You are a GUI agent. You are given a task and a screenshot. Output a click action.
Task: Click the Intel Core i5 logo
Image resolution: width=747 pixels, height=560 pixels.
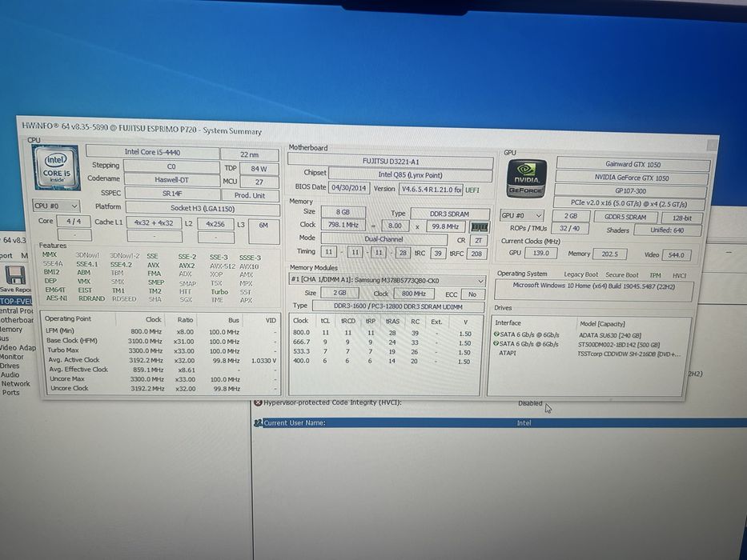pyautogui.click(x=56, y=168)
